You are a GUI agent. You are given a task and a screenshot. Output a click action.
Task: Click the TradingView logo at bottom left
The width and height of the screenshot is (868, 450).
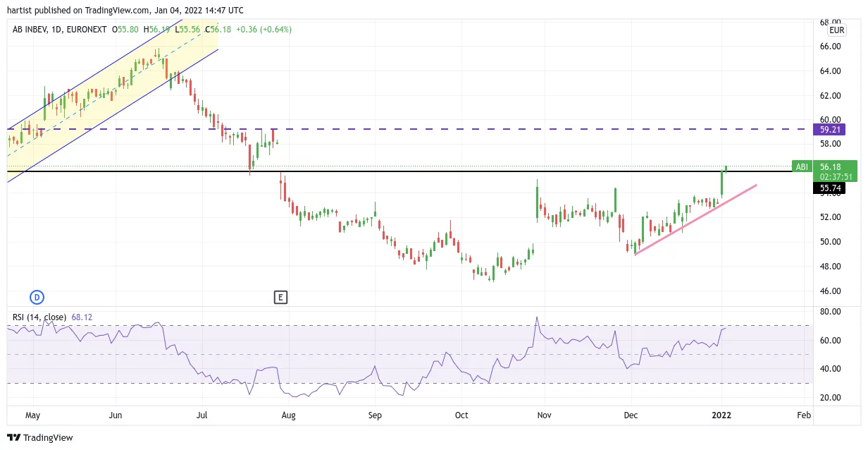[x=39, y=437]
